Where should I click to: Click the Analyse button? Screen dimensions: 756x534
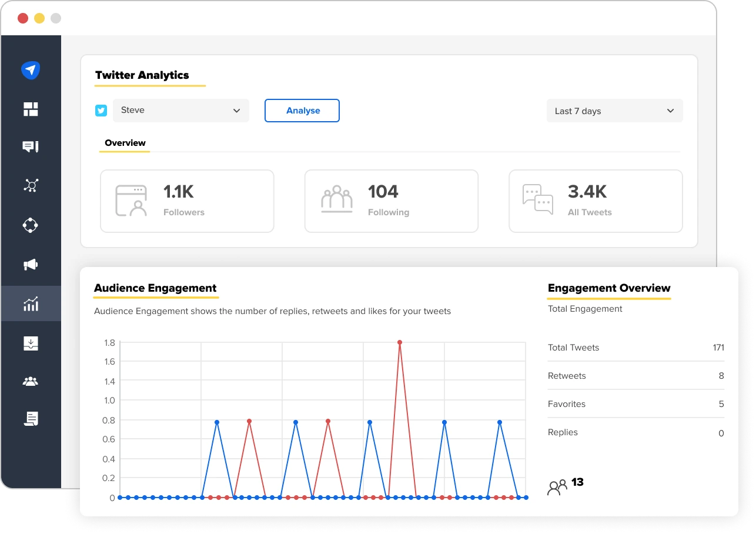[x=302, y=111]
